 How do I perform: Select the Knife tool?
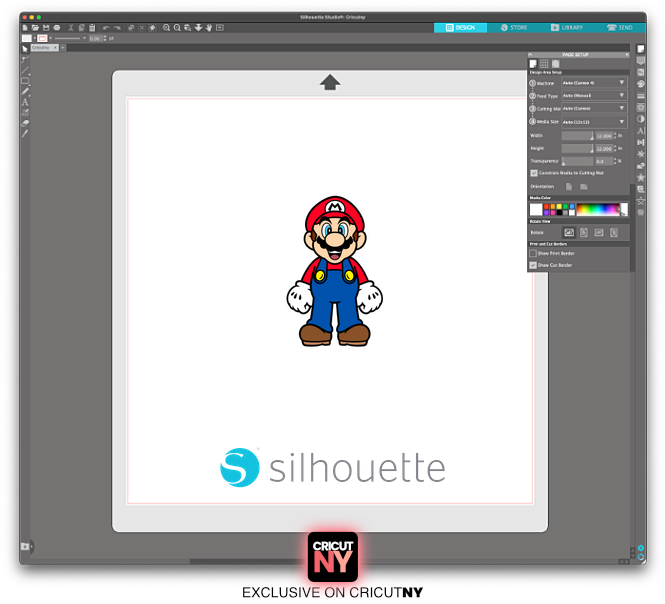[x=25, y=134]
